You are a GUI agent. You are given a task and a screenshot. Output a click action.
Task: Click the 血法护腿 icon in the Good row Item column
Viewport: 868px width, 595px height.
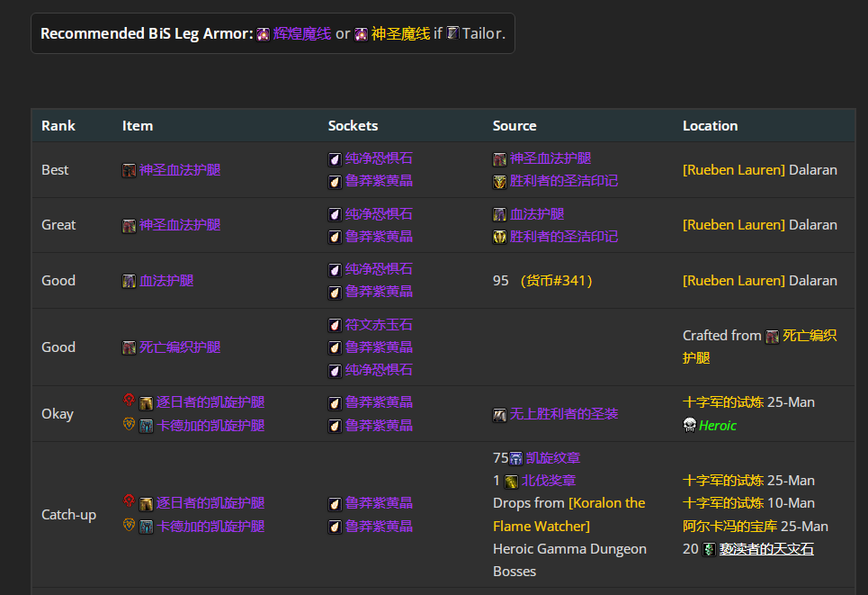130,281
